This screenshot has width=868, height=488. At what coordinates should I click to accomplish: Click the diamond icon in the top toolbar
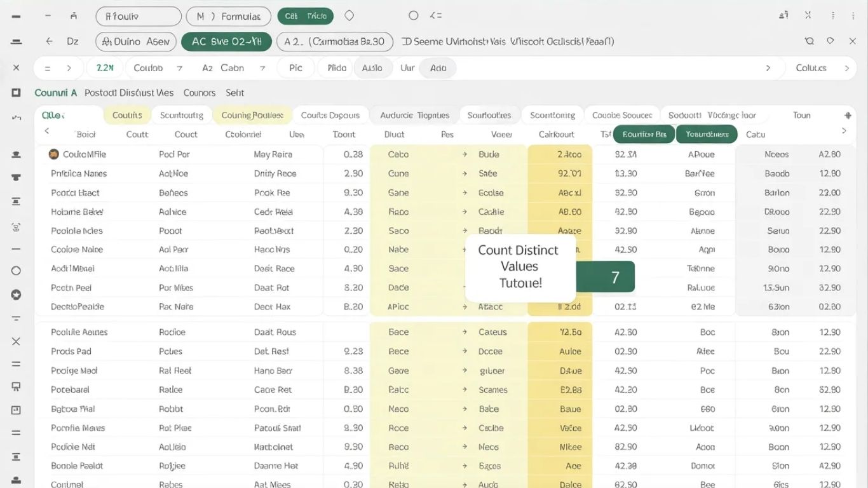point(349,15)
